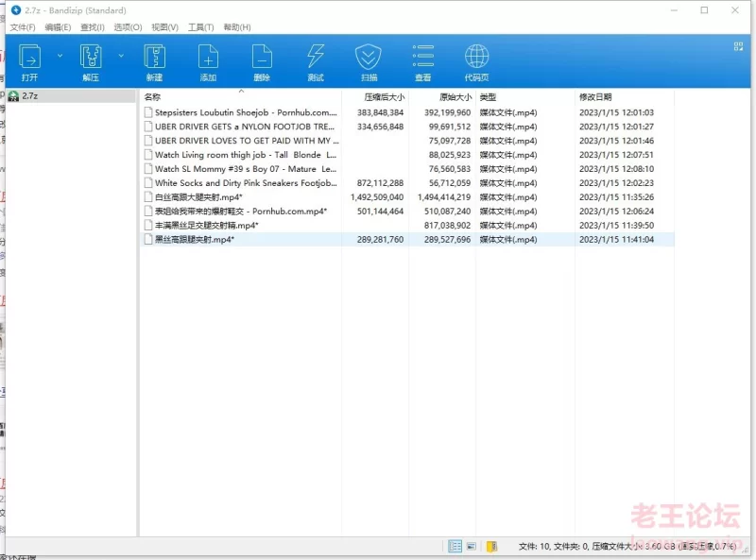756x560 pixels.
Task: Click compressed size 334,656,848
Action: point(381,127)
